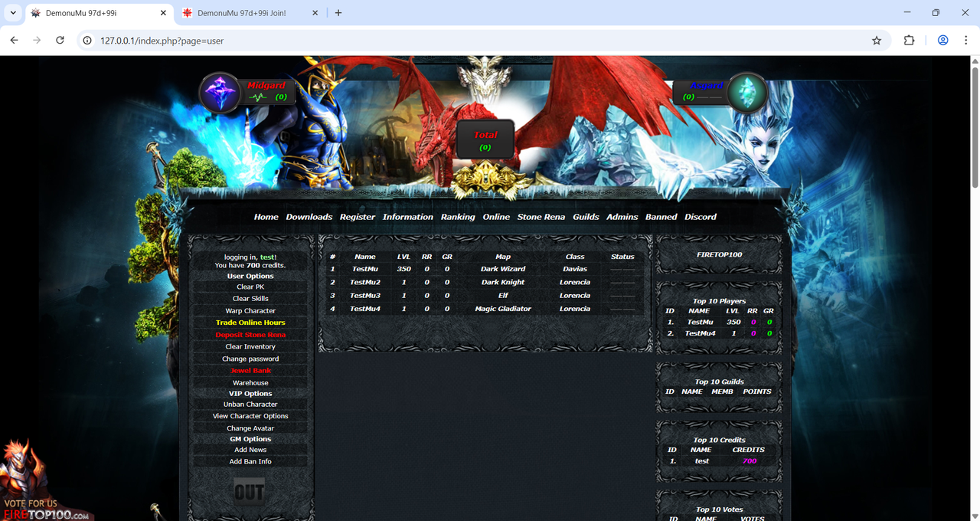980x521 pixels.
Task: Open Change password option
Action: tap(250, 359)
